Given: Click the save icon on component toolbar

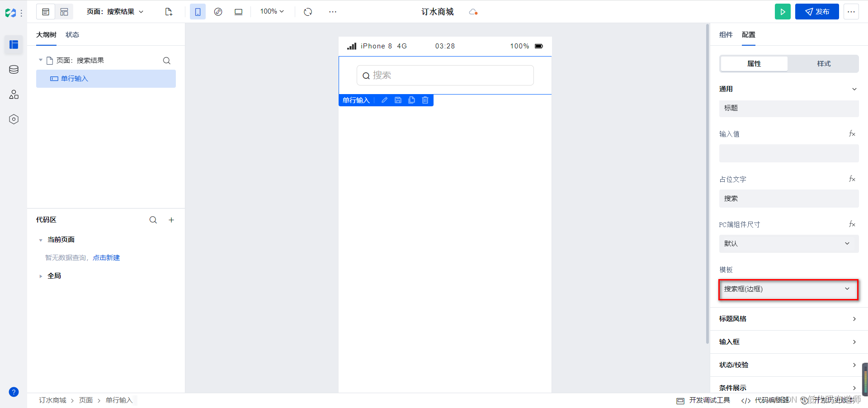Looking at the screenshot, I should click(398, 100).
